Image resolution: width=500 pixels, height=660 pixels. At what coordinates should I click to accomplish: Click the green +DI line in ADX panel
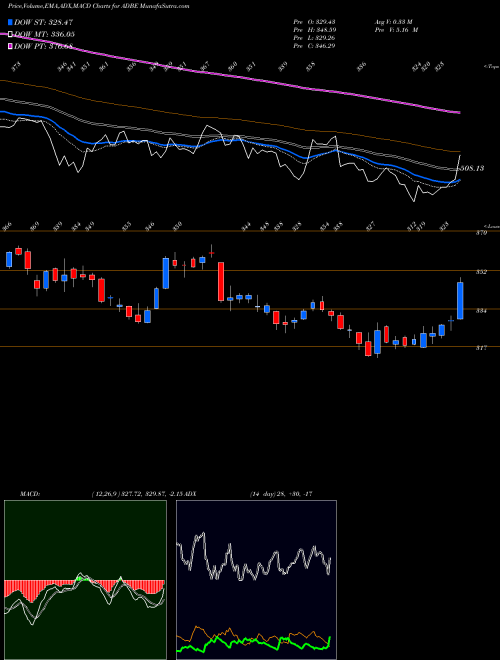pyautogui.click(x=253, y=642)
